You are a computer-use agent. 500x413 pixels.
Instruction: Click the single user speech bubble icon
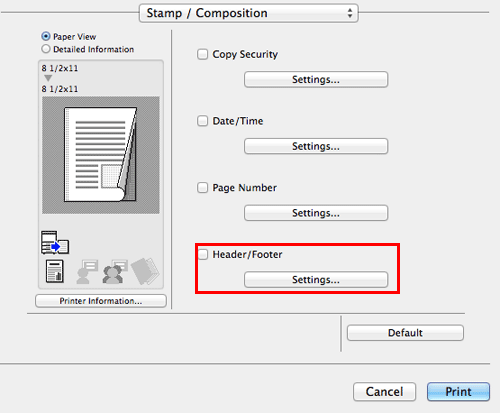pyautogui.click(x=87, y=271)
